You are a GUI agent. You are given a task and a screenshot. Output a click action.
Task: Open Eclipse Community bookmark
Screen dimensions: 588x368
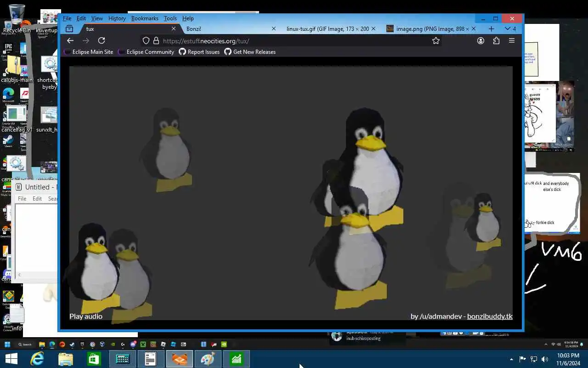coord(146,52)
